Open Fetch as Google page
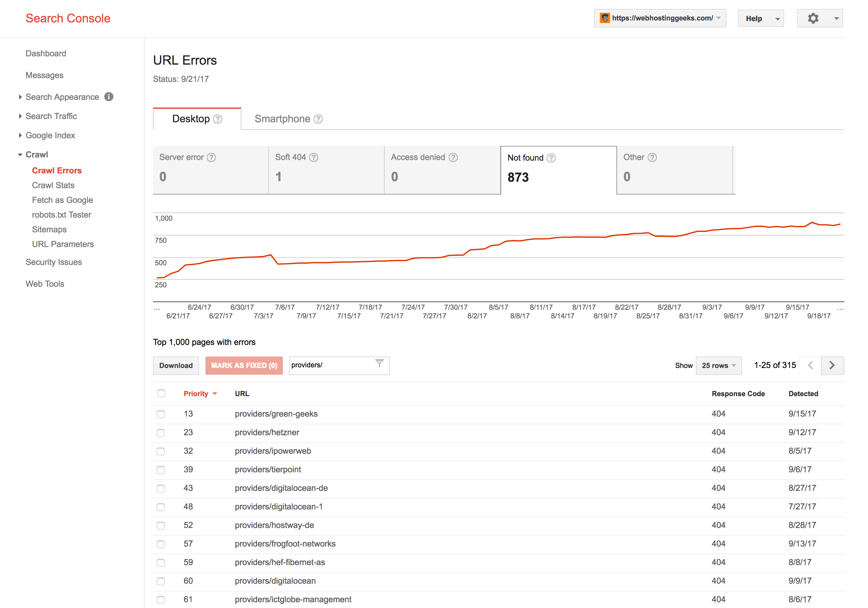Viewport: 868px width, 608px height. point(62,200)
